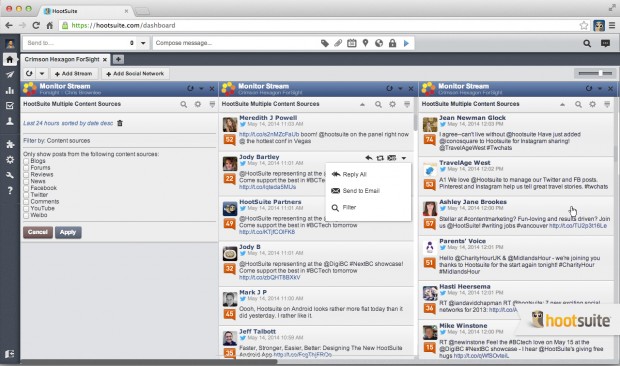Open the Analytics bar chart icon

(9, 90)
